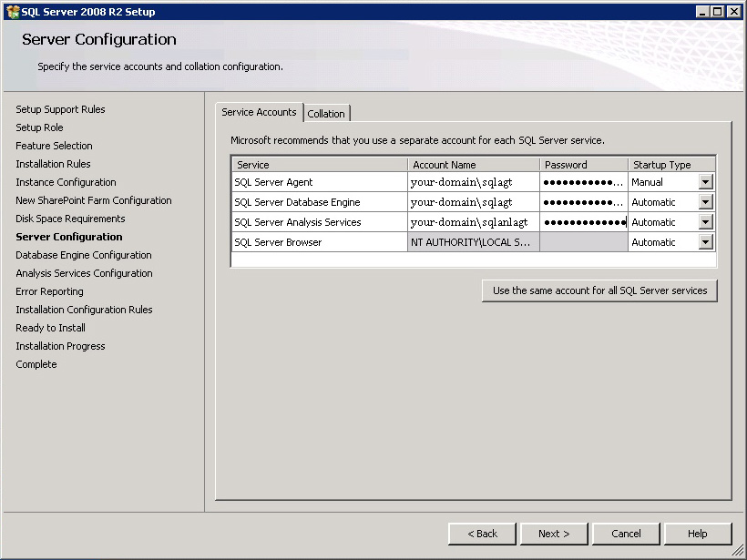Switch to the Collation tab

click(326, 114)
